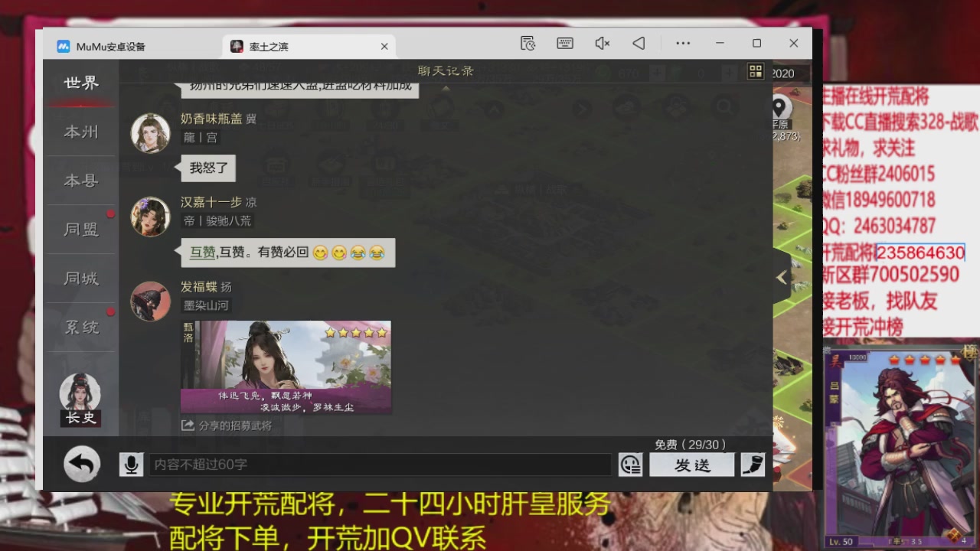Image resolution: width=980 pixels, height=551 pixels.
Task: Minimize the MuMu emulator window
Action: click(x=720, y=44)
